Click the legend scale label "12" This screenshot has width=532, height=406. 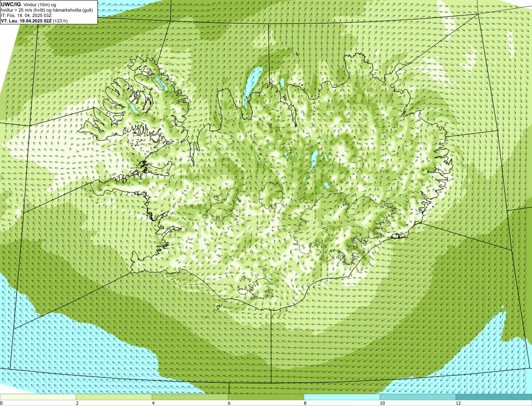click(x=458, y=403)
